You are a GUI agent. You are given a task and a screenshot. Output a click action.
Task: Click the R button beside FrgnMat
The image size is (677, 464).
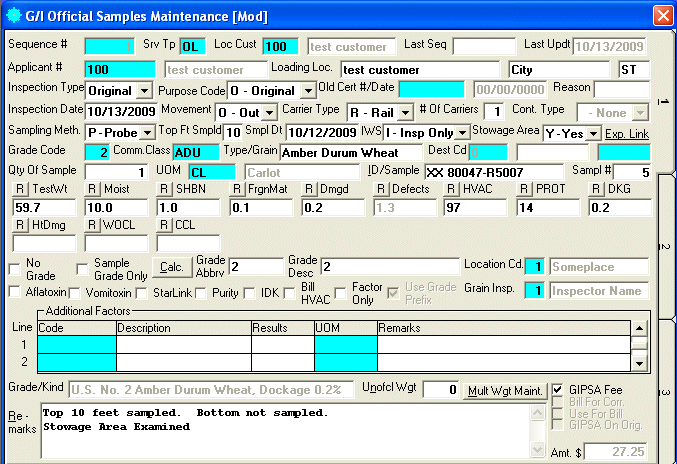237,189
